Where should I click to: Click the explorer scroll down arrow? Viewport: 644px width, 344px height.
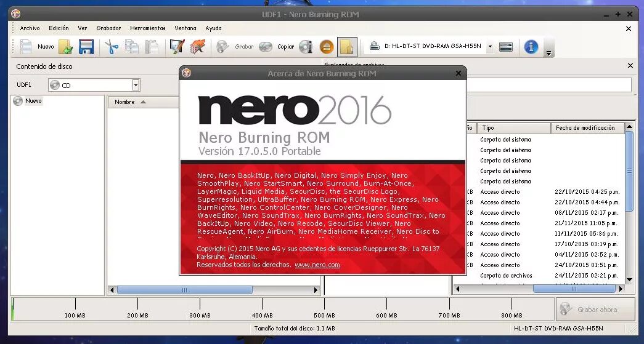click(629, 279)
